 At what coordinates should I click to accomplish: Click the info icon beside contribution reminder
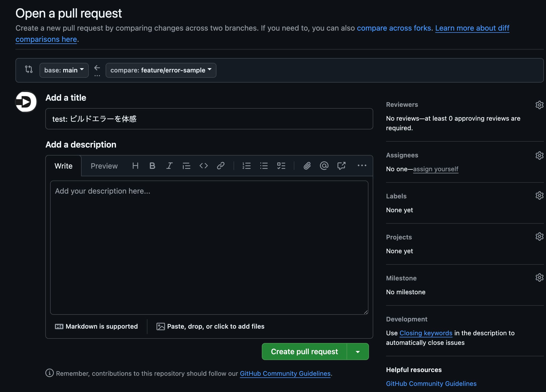pyautogui.click(x=49, y=373)
